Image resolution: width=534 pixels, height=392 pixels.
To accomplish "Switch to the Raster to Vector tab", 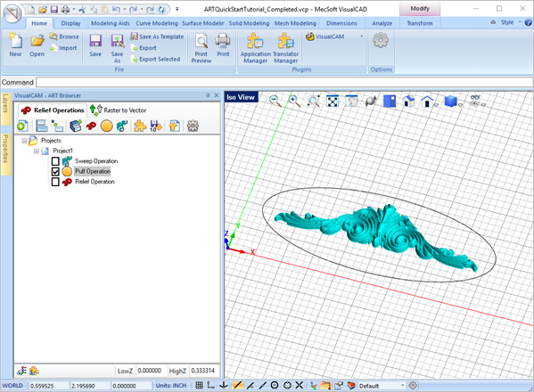I will click(x=119, y=110).
